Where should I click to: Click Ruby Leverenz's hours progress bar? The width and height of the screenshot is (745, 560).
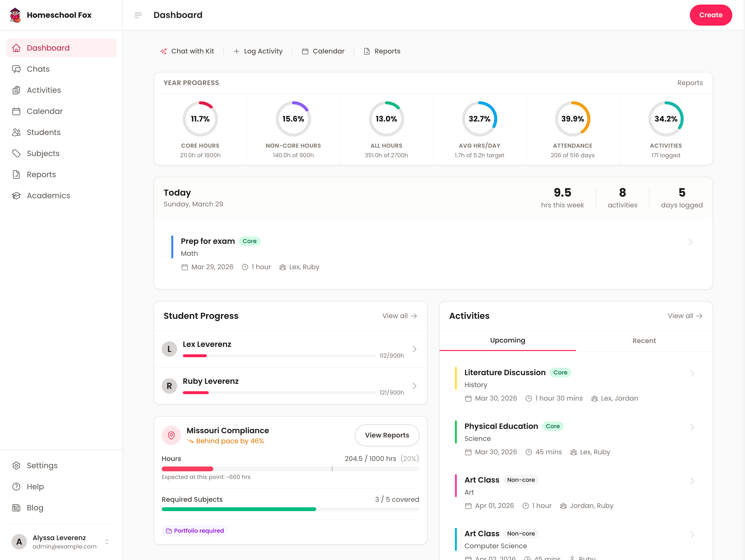(279, 392)
